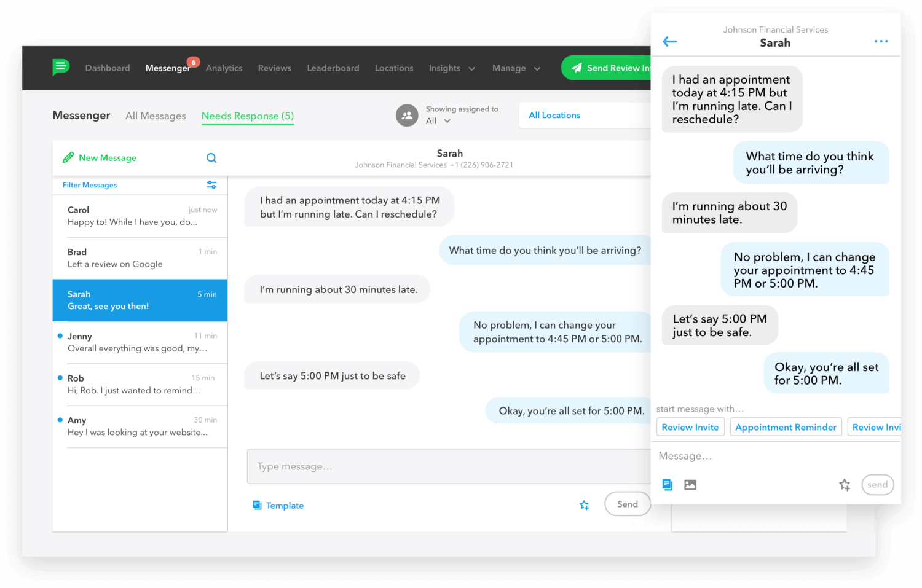The width and height of the screenshot is (922, 588).
Task: Open the Showing assigned to All dropdown
Action: [438, 121]
